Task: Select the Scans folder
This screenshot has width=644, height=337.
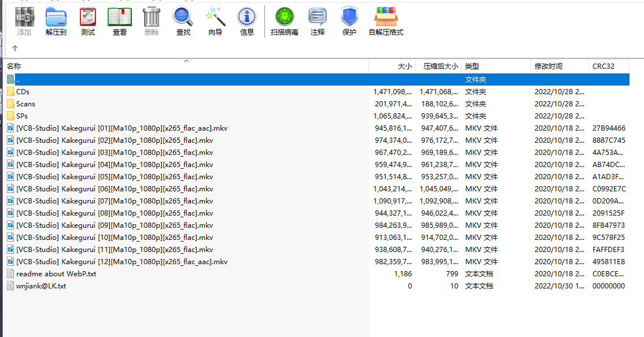Action: click(x=25, y=104)
